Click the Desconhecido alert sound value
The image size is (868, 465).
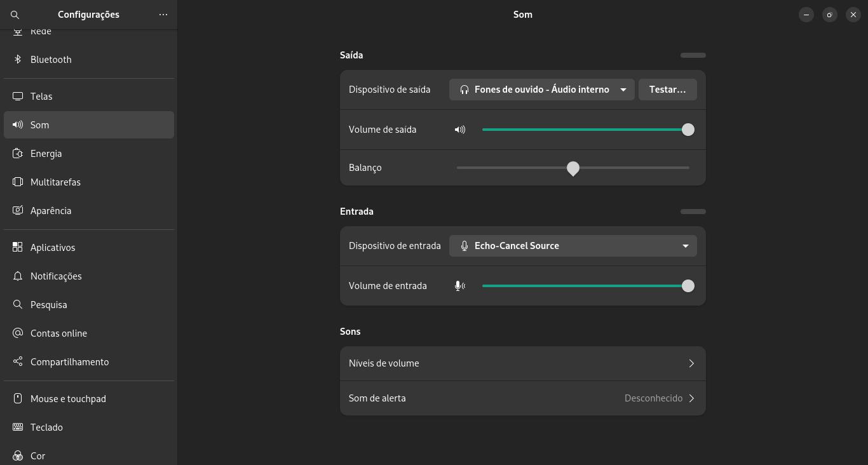(653, 398)
